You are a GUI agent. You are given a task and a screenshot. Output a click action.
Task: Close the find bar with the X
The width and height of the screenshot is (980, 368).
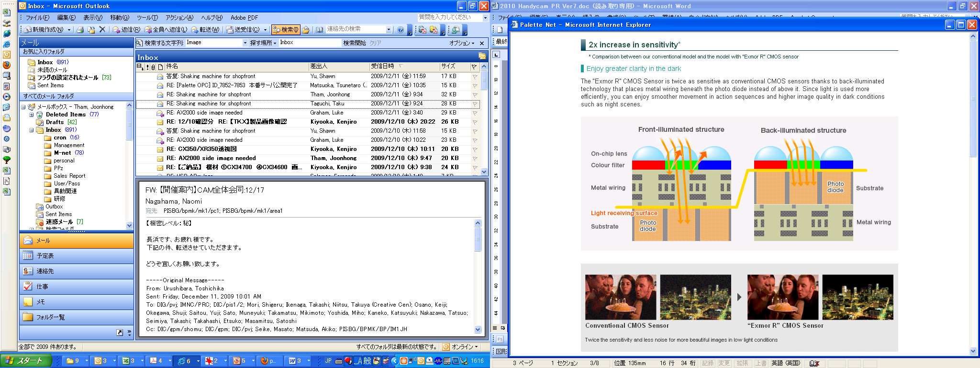[482, 43]
